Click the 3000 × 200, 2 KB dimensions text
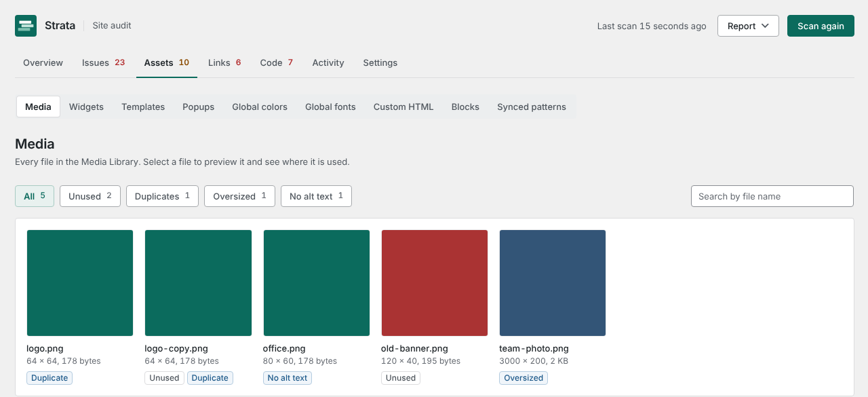The image size is (868, 397). click(534, 361)
